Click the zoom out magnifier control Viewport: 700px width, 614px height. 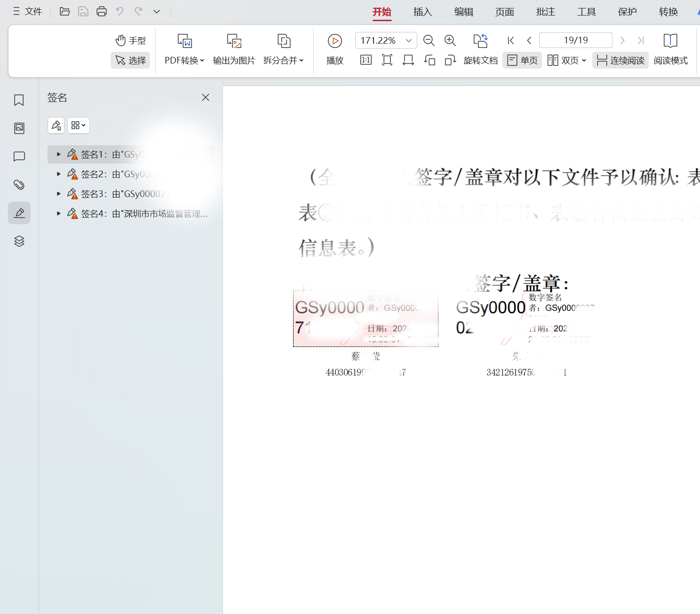click(x=429, y=40)
